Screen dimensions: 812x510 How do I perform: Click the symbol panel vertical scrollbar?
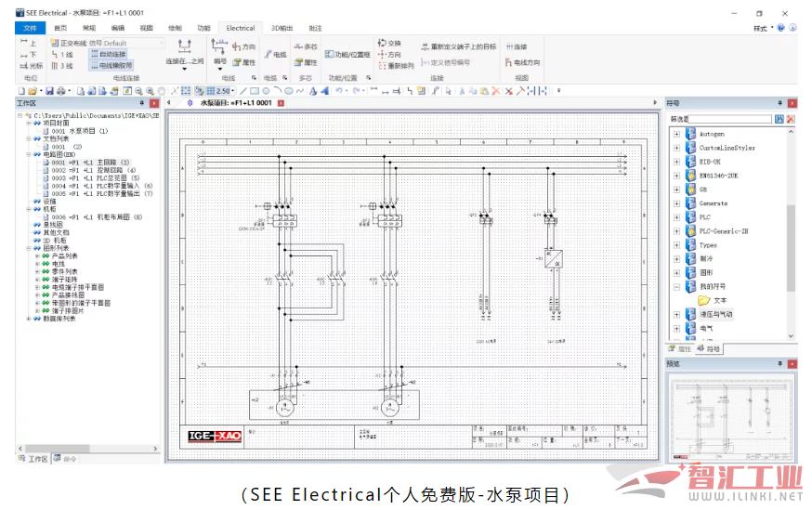791,249
